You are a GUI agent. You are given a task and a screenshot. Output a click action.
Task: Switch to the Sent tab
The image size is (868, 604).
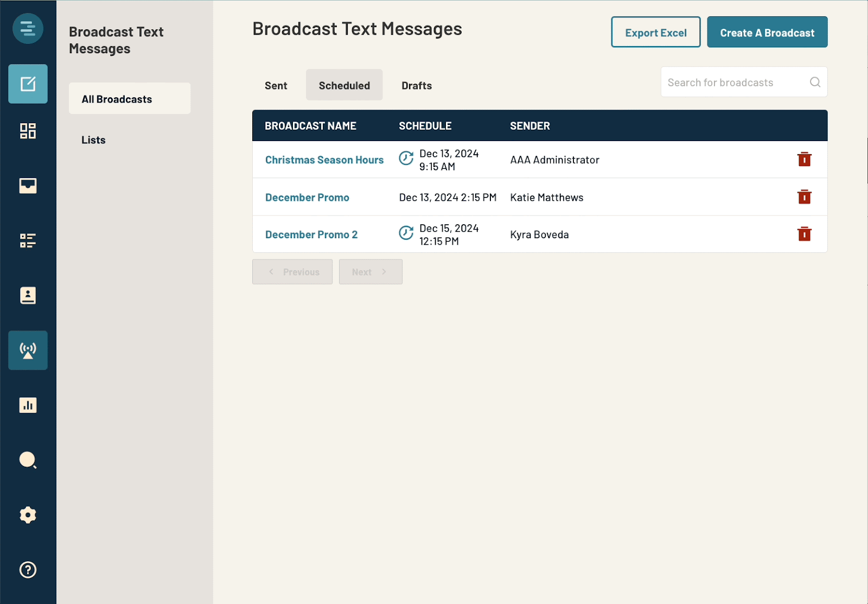click(x=276, y=85)
